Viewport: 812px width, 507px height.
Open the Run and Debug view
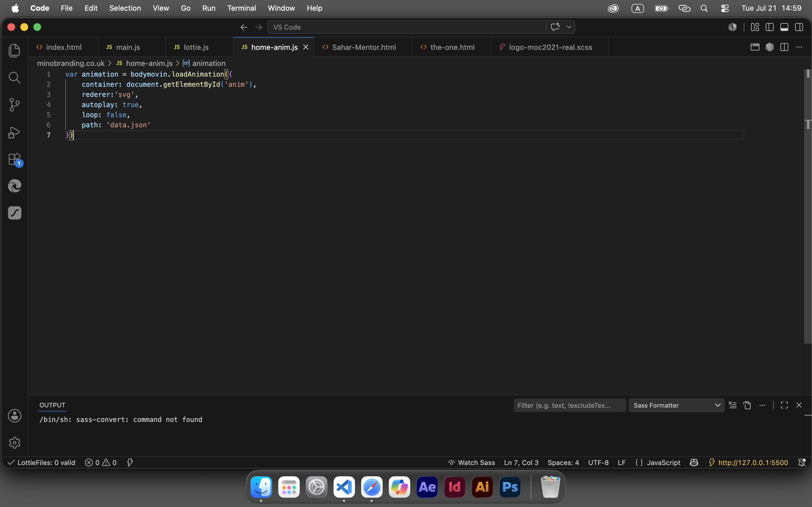[14, 132]
